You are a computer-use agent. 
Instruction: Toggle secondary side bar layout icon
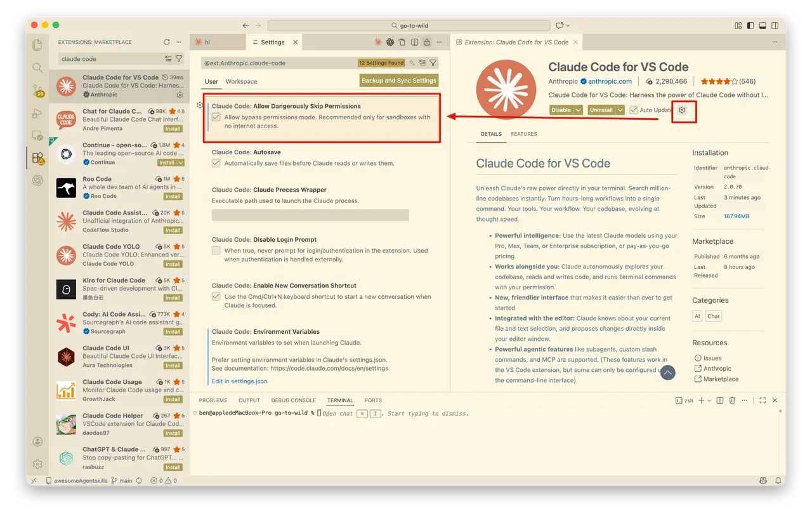(x=775, y=25)
